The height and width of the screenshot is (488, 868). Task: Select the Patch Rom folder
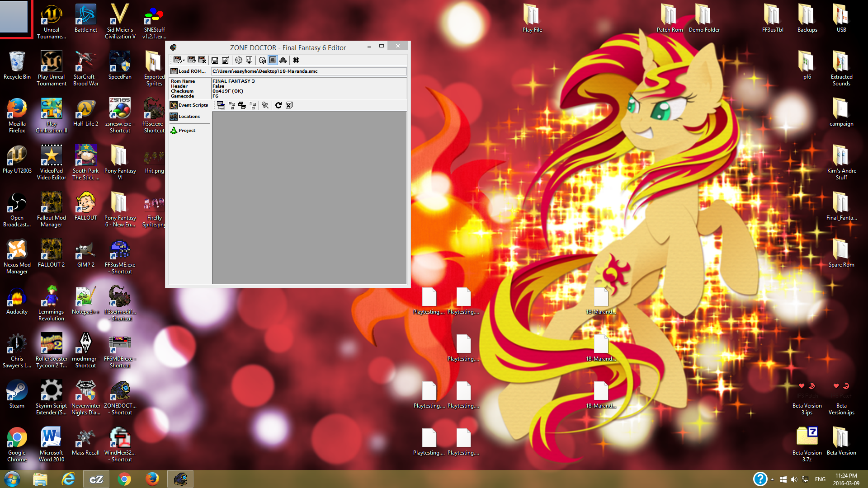(x=670, y=19)
